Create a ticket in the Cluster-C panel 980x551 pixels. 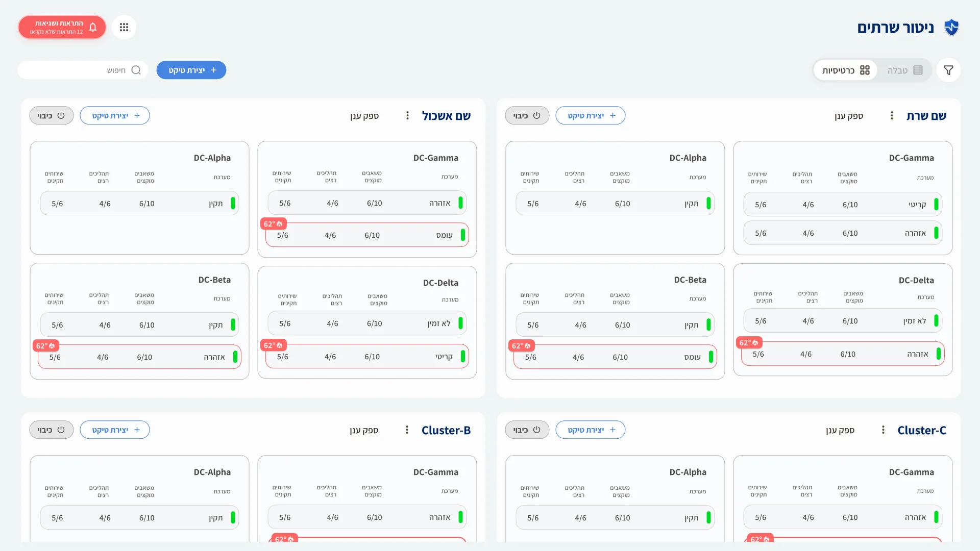pyautogui.click(x=591, y=430)
